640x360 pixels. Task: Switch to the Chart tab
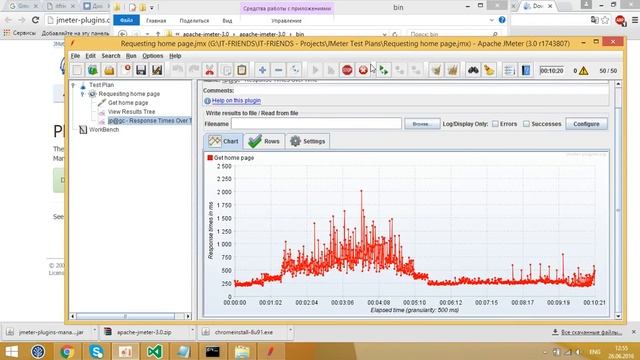point(223,141)
